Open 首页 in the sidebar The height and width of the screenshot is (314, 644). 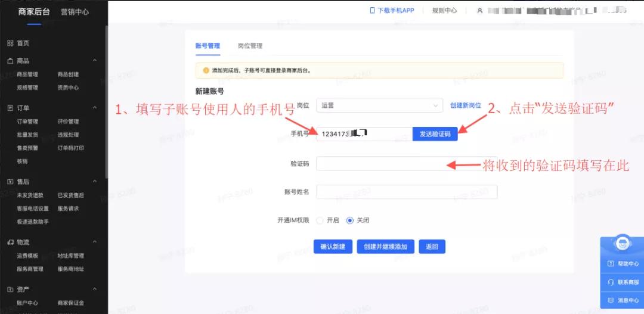(23, 43)
